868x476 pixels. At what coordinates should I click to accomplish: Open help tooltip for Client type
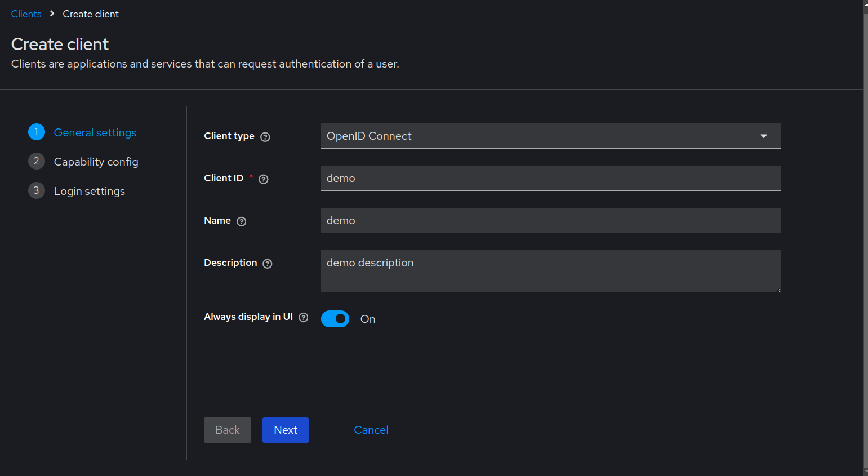265,137
